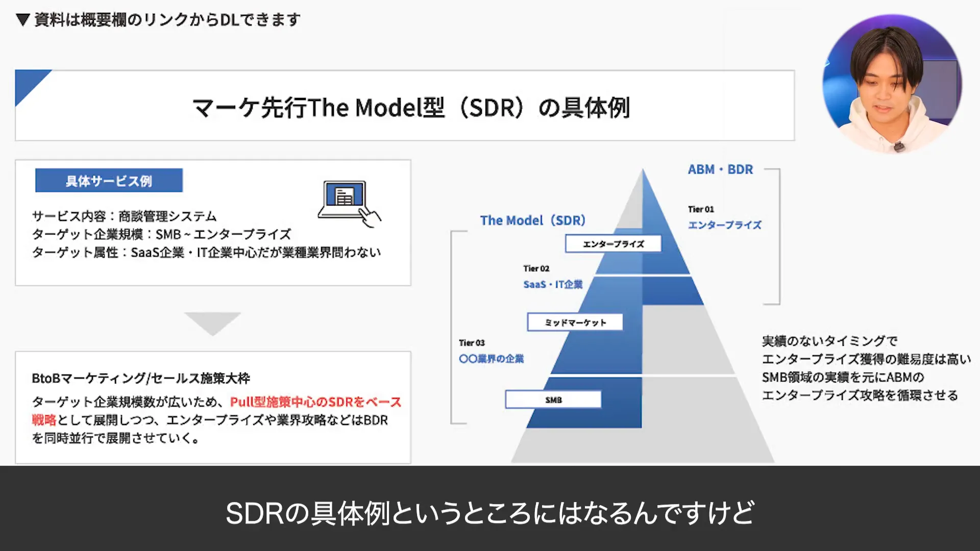Click the laptop with hand cursor icon
The height and width of the screenshot is (551, 980).
pyautogui.click(x=350, y=204)
